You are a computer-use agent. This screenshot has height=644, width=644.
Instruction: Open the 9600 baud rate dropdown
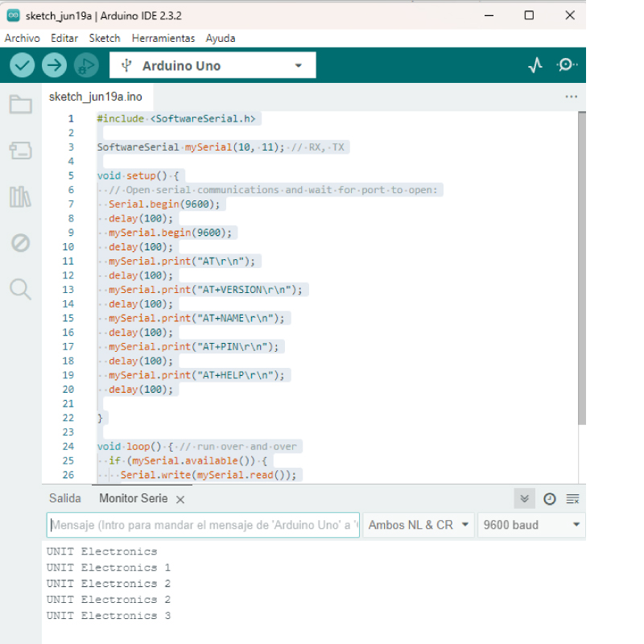[x=530, y=525]
